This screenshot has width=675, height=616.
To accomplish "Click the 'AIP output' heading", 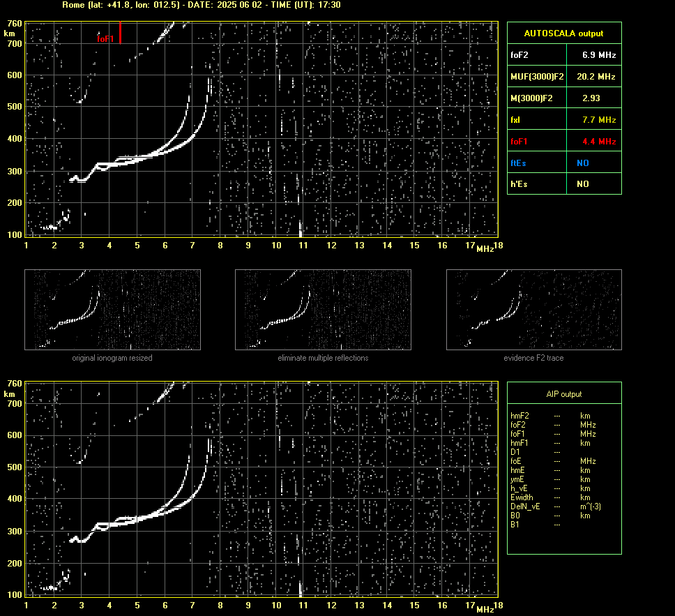I will (x=564, y=394).
